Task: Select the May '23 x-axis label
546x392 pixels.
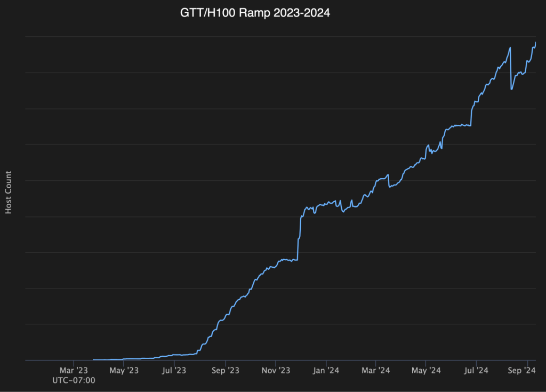Action: tap(124, 370)
